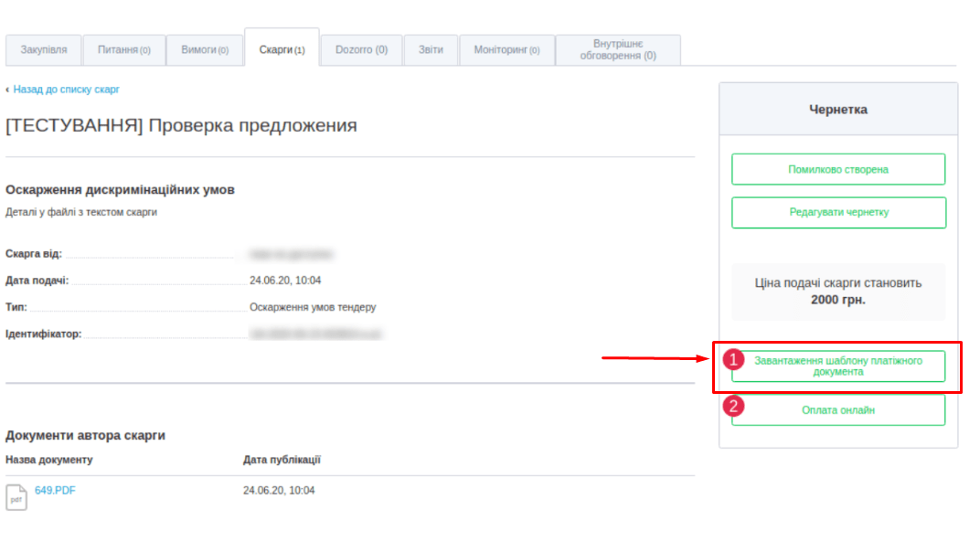Follow the Назад до списку скарг link
The image size is (980, 541).
66,90
